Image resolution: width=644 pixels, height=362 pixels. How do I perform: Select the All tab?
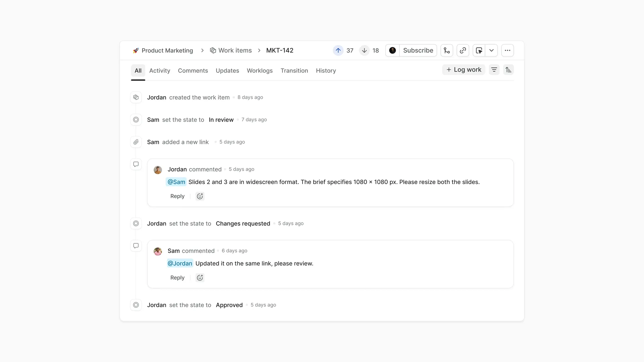[138, 70]
